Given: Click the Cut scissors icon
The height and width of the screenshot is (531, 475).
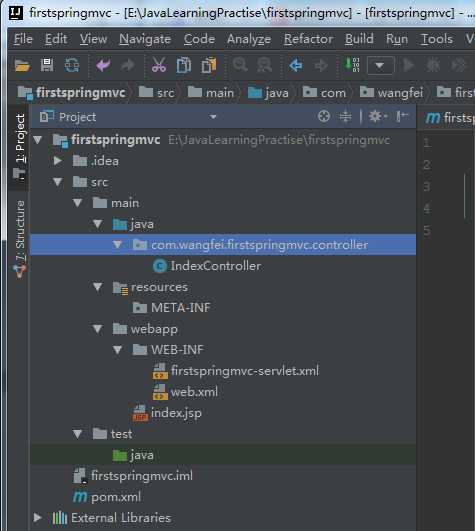Looking at the screenshot, I should 159,65.
